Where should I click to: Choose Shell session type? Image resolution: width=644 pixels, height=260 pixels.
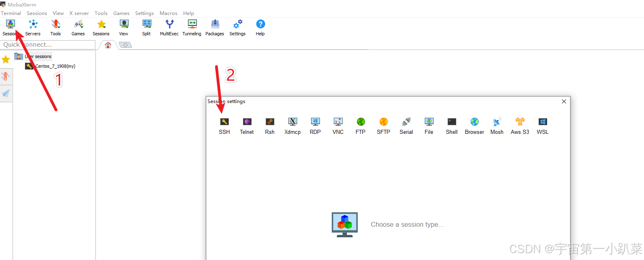coord(452,126)
